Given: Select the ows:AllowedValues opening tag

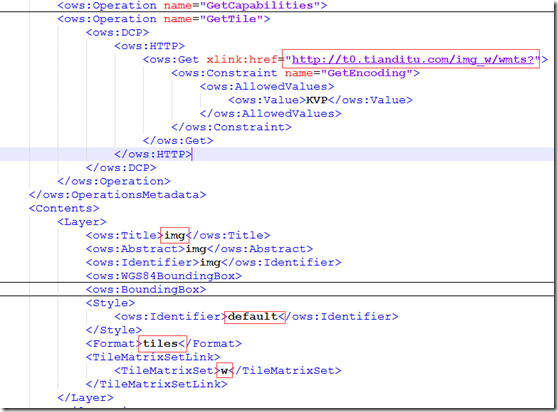Looking at the screenshot, I should point(267,86).
